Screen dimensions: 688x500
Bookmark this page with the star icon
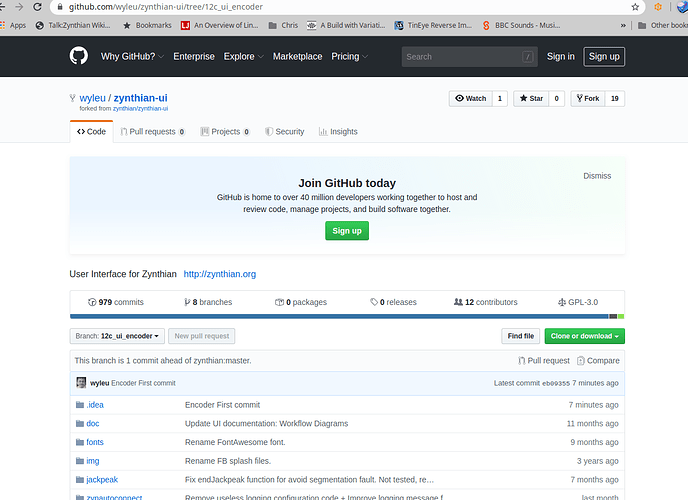635,7
